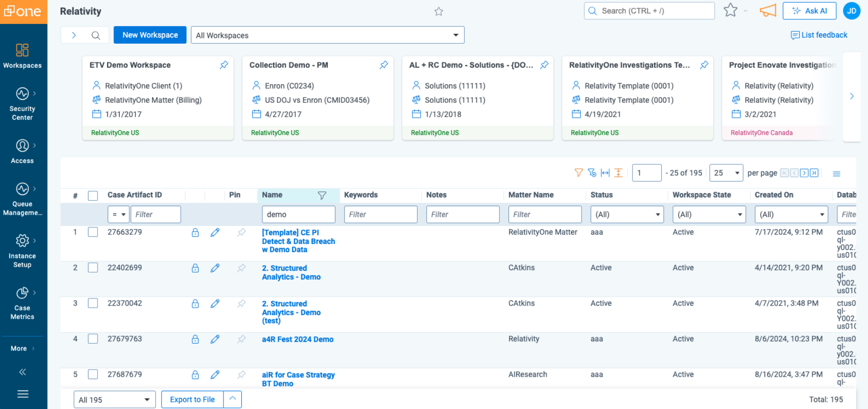Open the JD user avatar menu

852,11
